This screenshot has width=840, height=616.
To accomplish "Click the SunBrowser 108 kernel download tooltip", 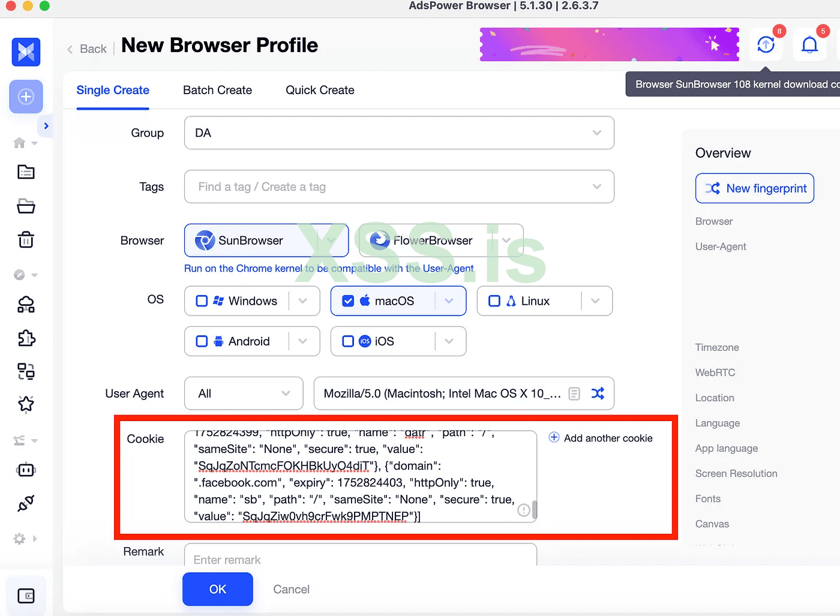I will coord(733,85).
